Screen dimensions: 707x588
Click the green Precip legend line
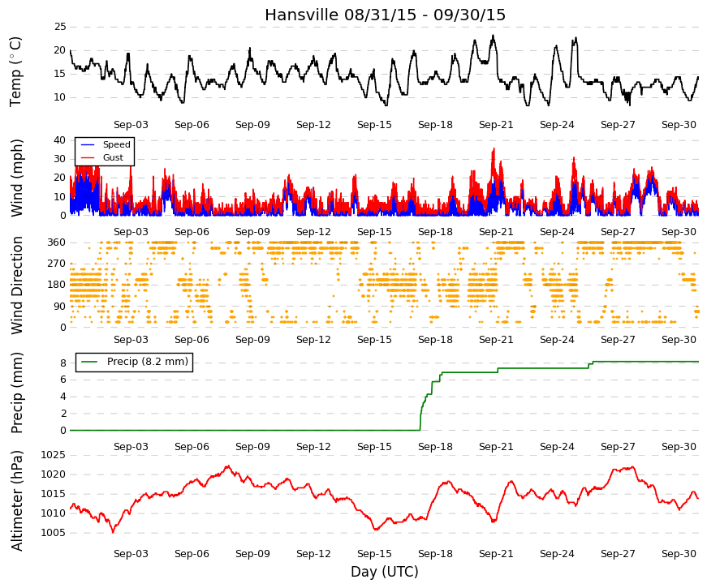(x=89, y=362)
